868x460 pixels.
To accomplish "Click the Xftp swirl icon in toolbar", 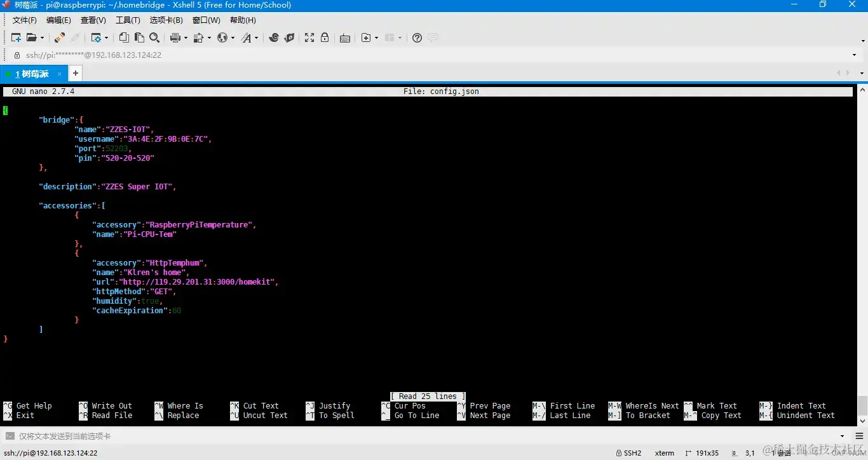I will coord(274,38).
